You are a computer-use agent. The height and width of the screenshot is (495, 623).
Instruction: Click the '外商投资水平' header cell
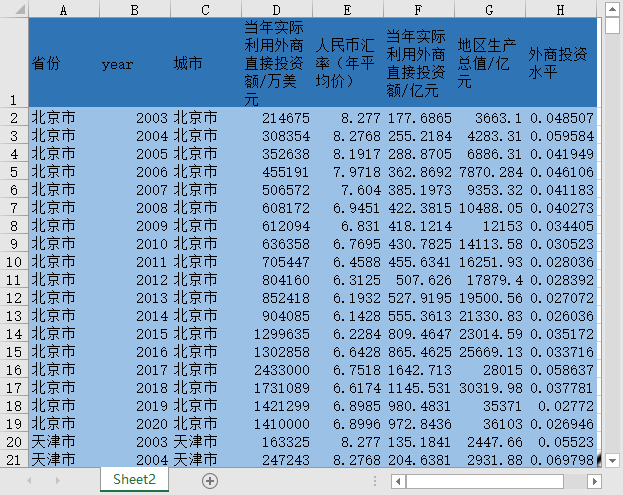coord(561,63)
